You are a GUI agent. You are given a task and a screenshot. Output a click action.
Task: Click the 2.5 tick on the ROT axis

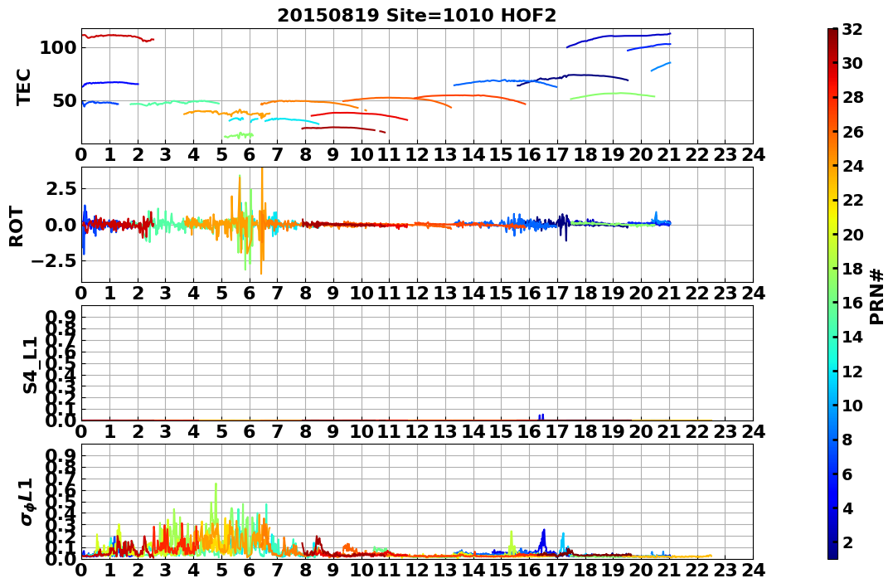(x=61, y=188)
